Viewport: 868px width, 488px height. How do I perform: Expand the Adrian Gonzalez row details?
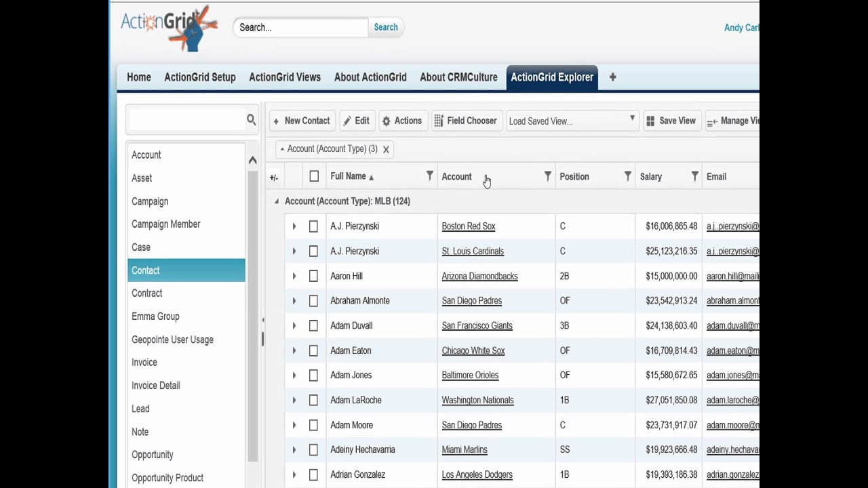point(294,475)
